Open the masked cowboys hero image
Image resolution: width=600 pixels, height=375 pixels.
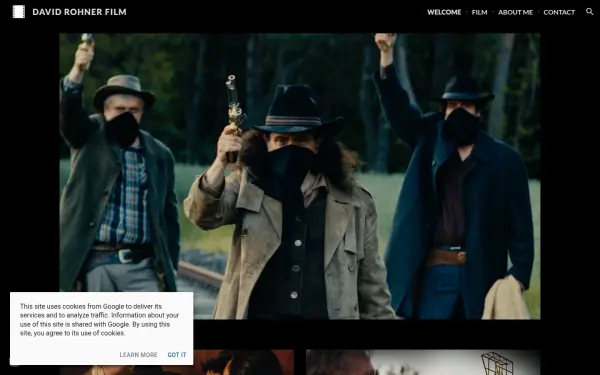tap(300, 176)
